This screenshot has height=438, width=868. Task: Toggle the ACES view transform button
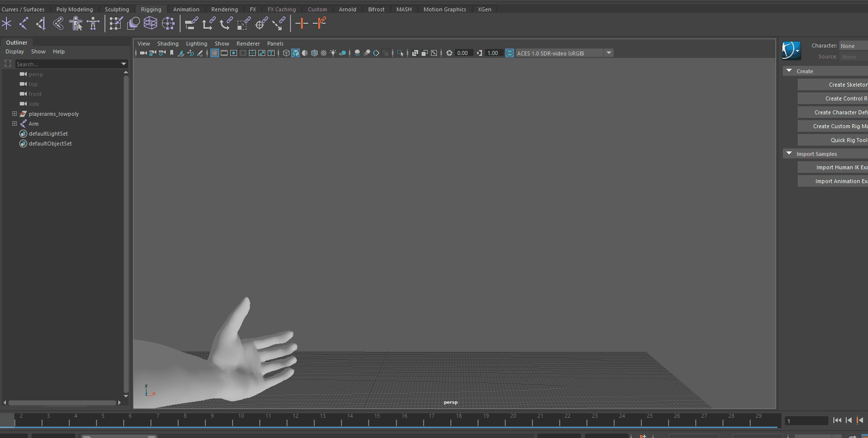(x=510, y=53)
